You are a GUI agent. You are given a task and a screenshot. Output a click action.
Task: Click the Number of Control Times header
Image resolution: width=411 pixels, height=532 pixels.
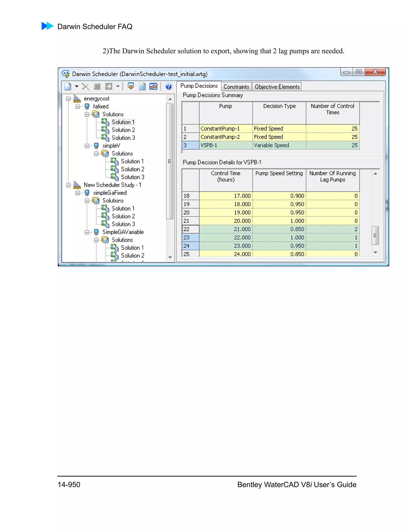pos(333,113)
